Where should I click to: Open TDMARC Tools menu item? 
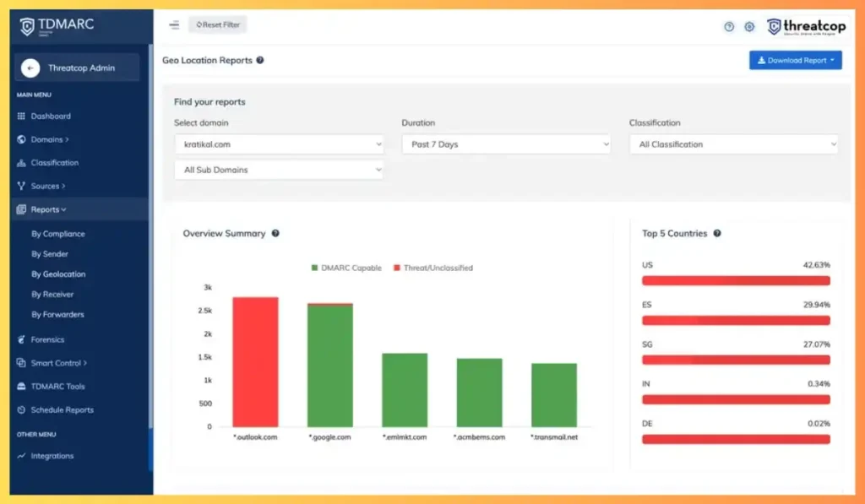[58, 387]
